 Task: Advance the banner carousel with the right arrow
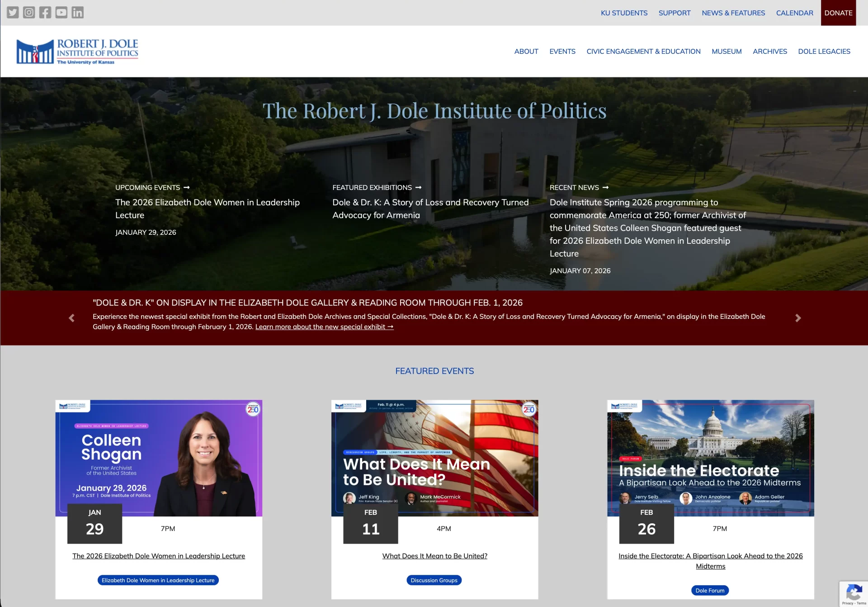[798, 318]
